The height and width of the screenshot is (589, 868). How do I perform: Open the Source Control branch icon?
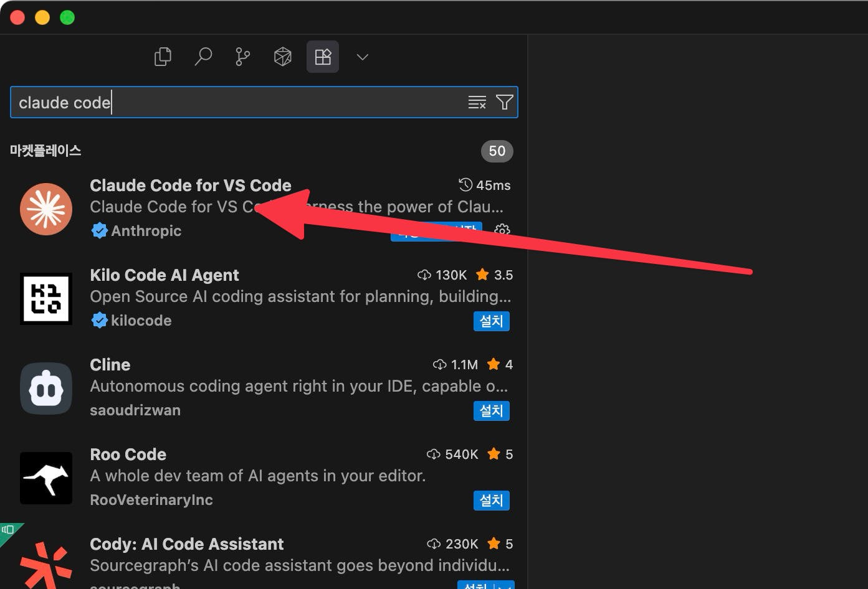coord(243,57)
